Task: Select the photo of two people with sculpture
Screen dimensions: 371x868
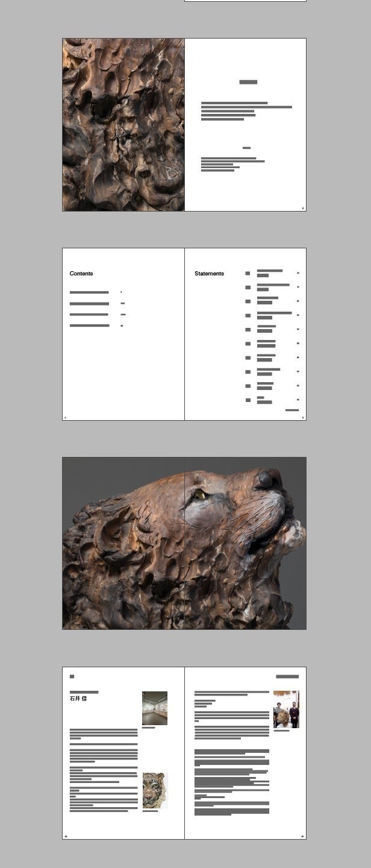Action: (286, 709)
